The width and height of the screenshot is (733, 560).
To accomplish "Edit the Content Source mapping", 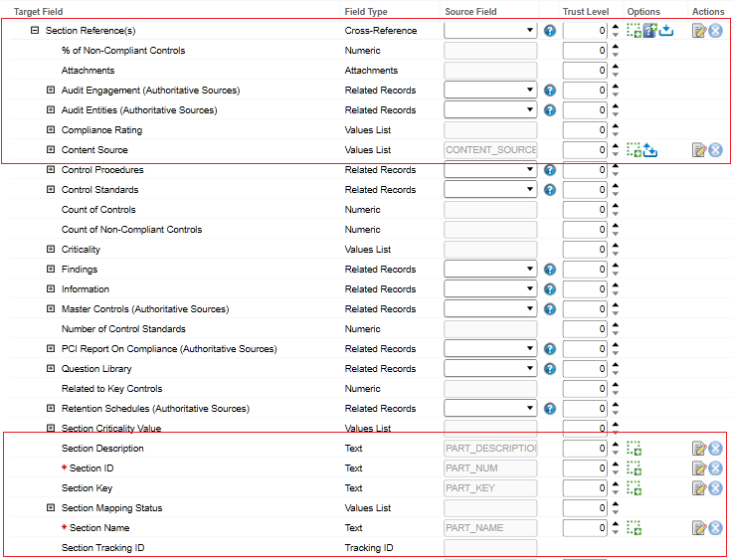I will pos(699,150).
